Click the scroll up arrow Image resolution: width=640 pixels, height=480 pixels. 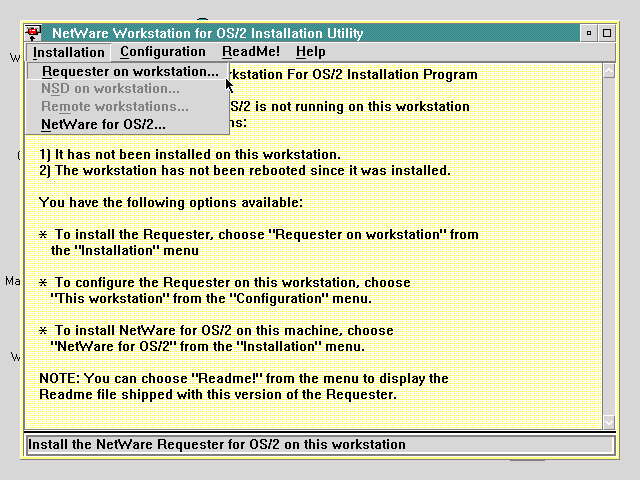pos(609,71)
